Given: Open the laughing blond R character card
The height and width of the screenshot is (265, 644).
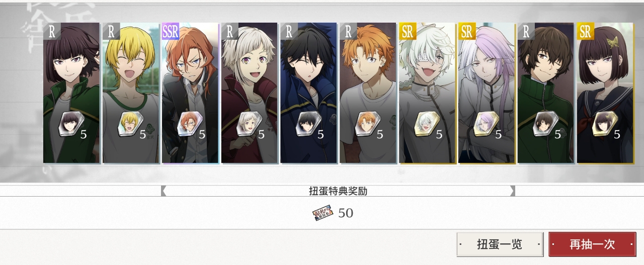Looking at the screenshot, I should pos(131,93).
